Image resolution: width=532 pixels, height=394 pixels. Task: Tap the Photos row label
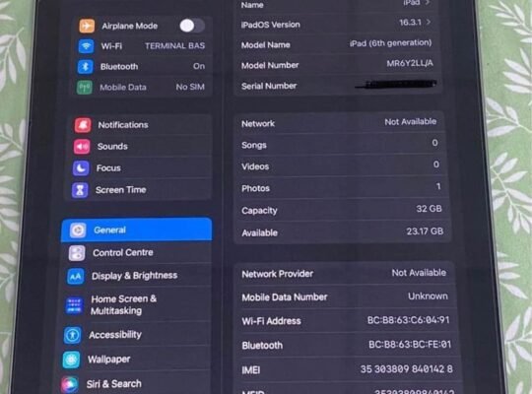pos(256,188)
